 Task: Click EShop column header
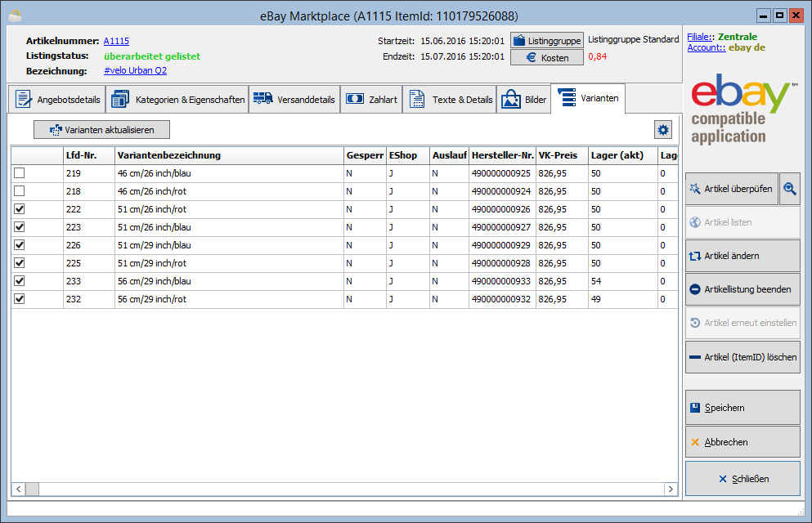(407, 155)
